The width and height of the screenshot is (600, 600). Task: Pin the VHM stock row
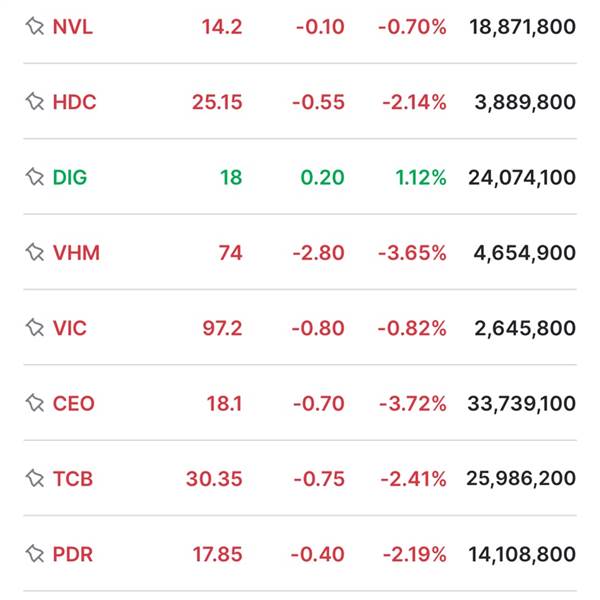(x=35, y=253)
